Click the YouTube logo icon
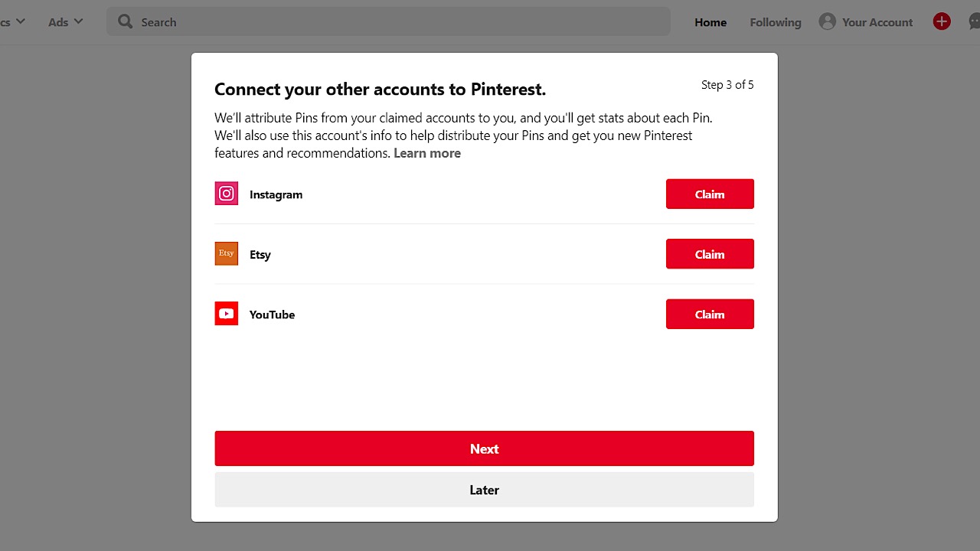The height and width of the screenshot is (551, 980). pyautogui.click(x=227, y=314)
